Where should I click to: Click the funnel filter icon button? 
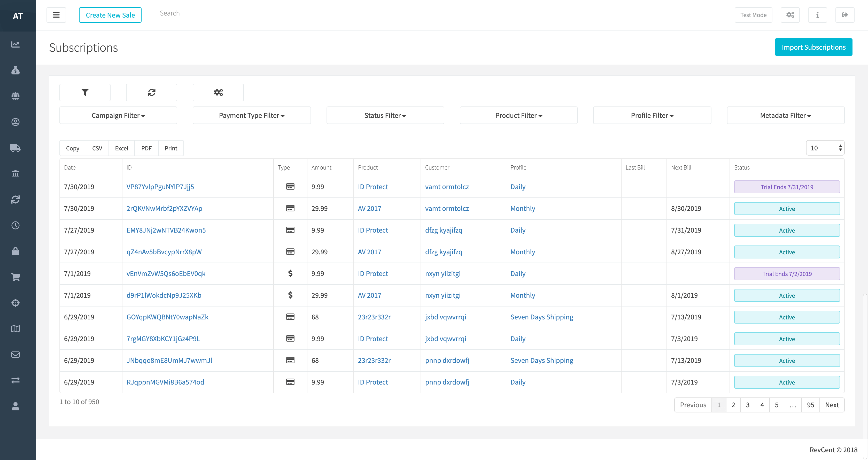tap(85, 92)
